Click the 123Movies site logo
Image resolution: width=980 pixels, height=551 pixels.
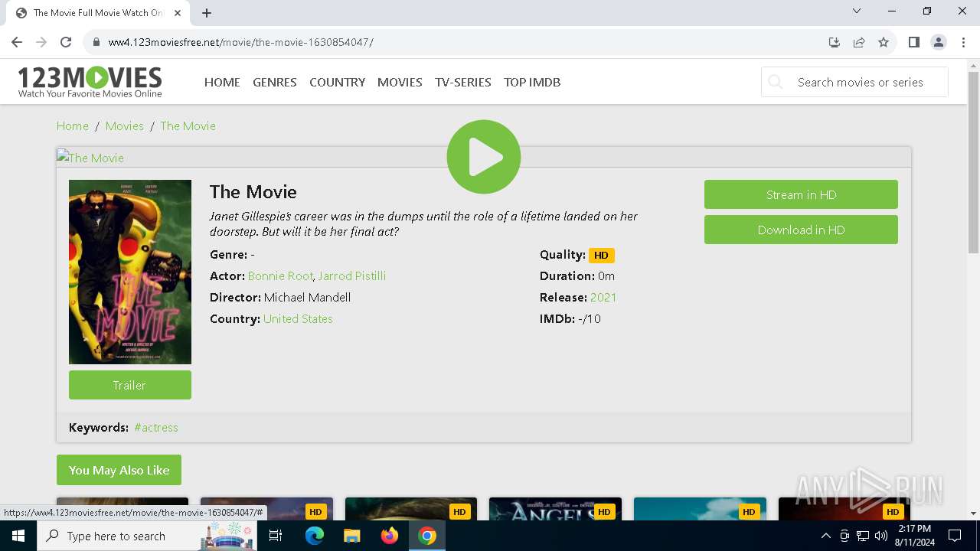coord(90,82)
